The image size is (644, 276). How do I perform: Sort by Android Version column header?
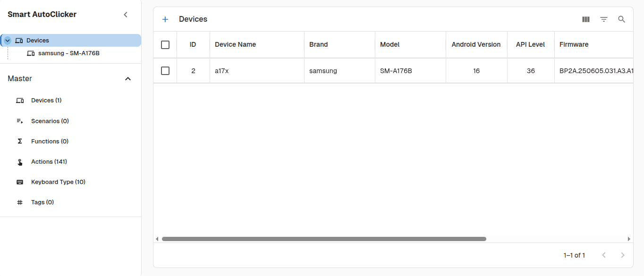476,45
